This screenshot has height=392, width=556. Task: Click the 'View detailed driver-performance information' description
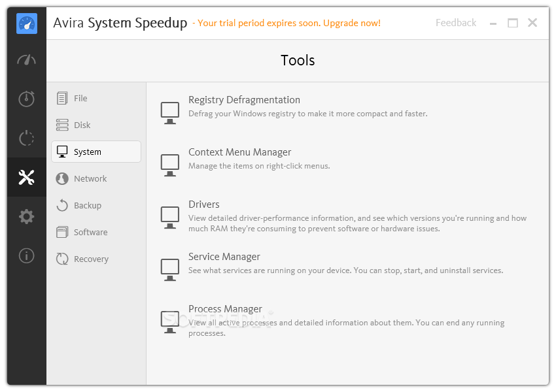357,223
